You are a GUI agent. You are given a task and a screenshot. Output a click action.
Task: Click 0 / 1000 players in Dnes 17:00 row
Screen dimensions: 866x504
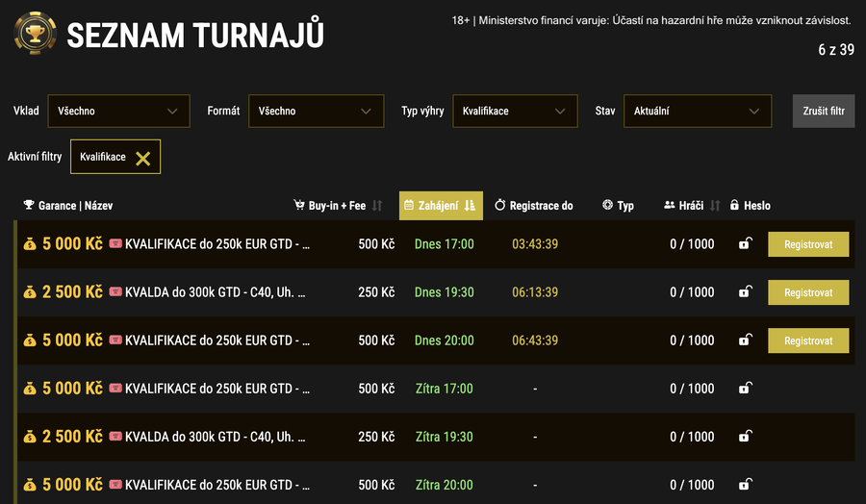[692, 244]
